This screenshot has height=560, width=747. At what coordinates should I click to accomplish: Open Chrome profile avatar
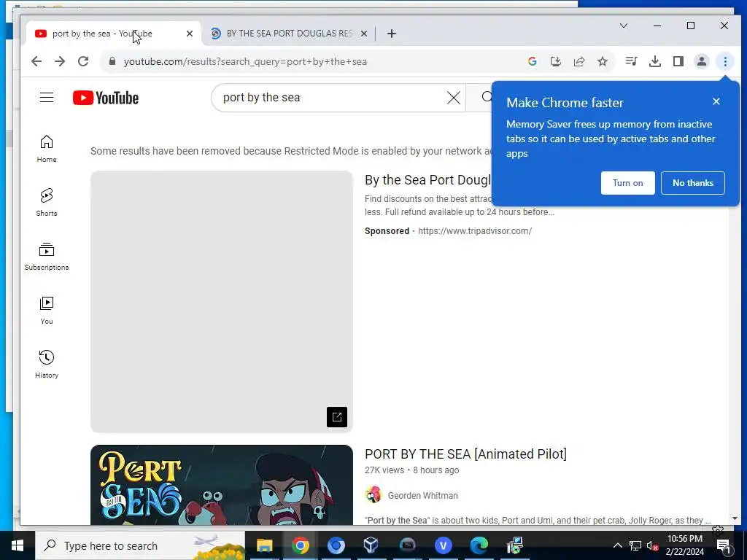[x=701, y=61]
